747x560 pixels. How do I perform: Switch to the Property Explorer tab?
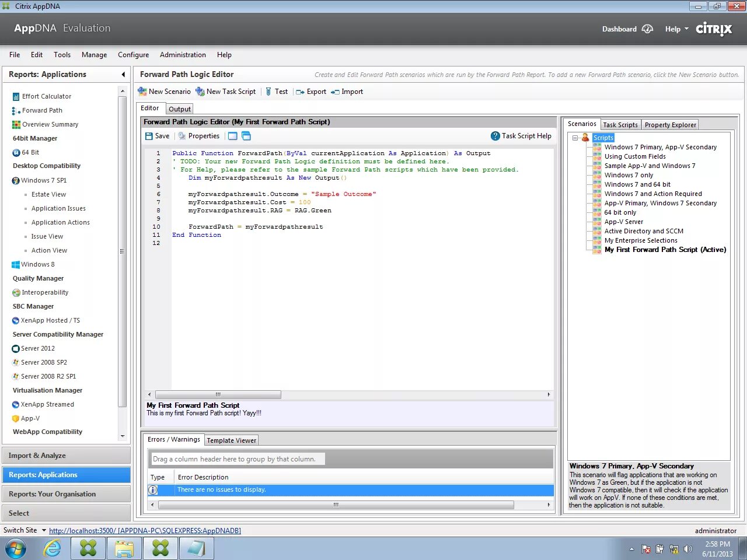(x=670, y=125)
